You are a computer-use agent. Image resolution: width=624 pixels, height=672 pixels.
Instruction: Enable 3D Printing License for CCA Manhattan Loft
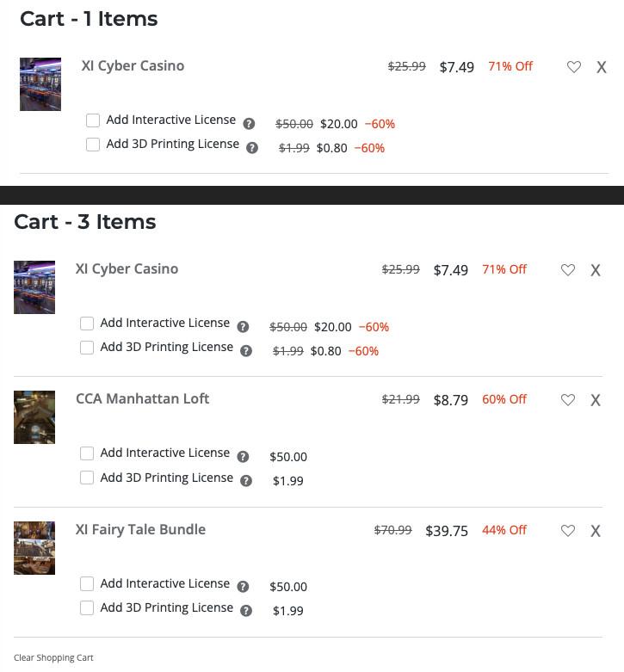point(87,478)
